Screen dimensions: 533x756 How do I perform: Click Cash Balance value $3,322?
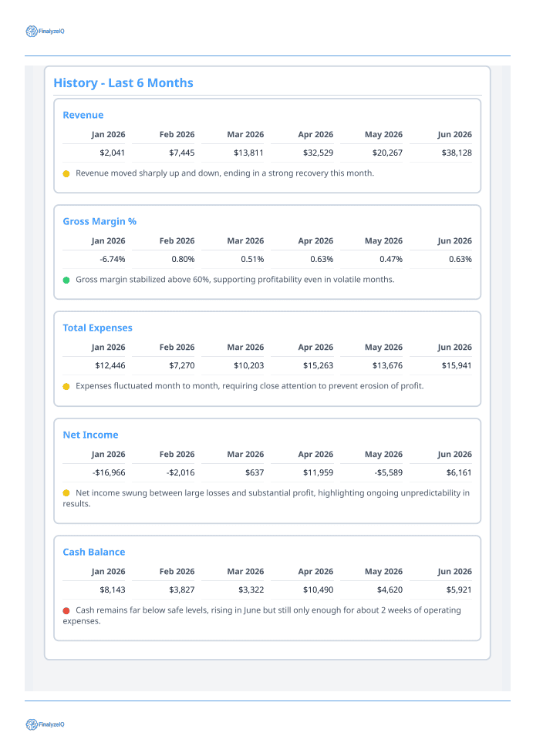pyautogui.click(x=251, y=590)
